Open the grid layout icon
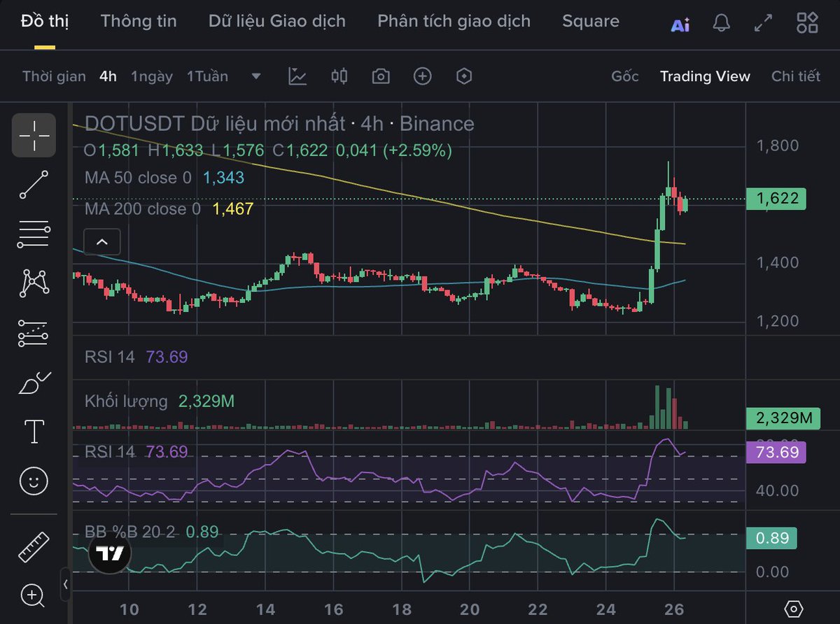This screenshot has height=624, width=840. (807, 23)
